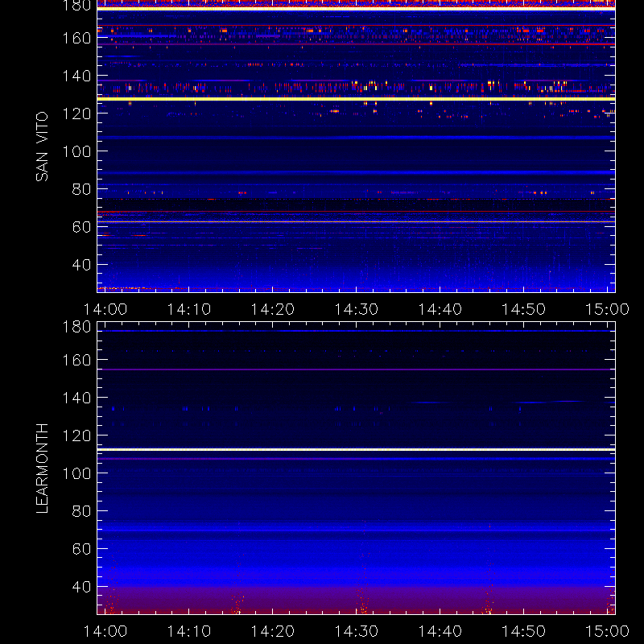Choose Learmonth frequency label 120

[x=76, y=436]
